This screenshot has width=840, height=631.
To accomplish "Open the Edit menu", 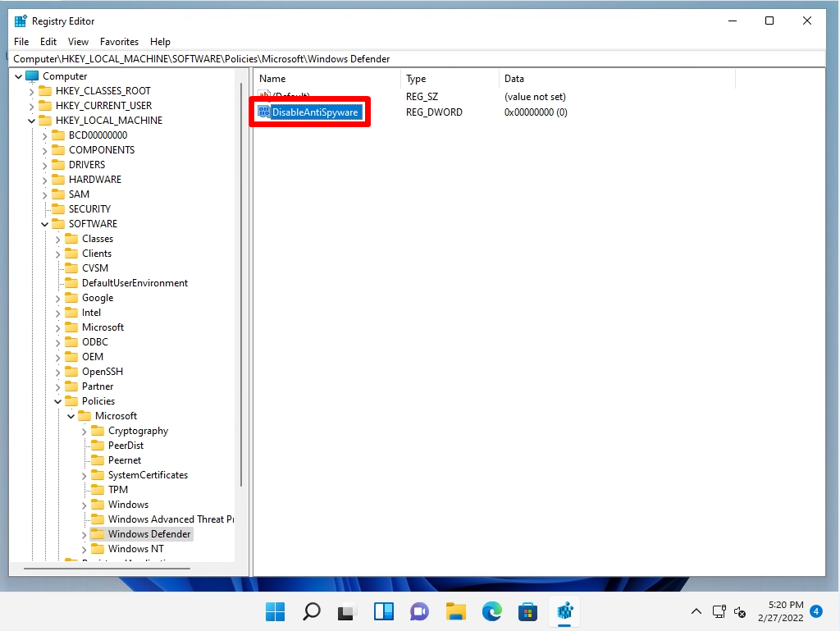I will [x=48, y=42].
